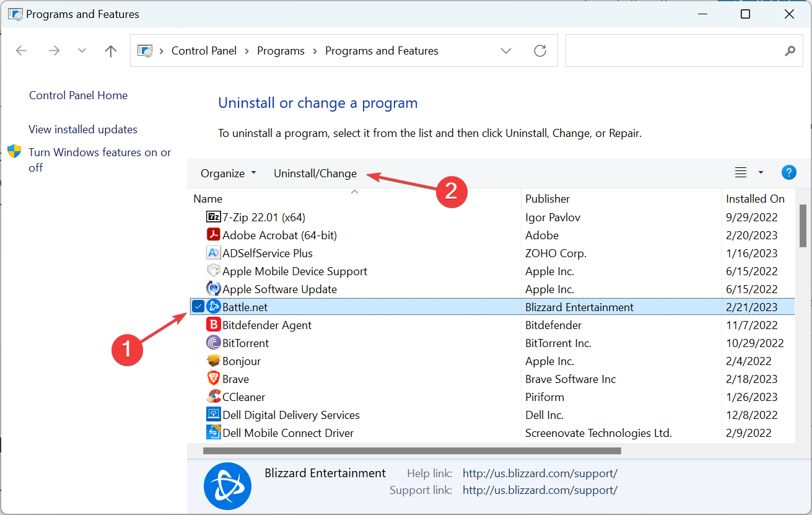This screenshot has height=515, width=812.
Task: Click ZOHO Corp. publisher cell
Action: coord(556,253)
